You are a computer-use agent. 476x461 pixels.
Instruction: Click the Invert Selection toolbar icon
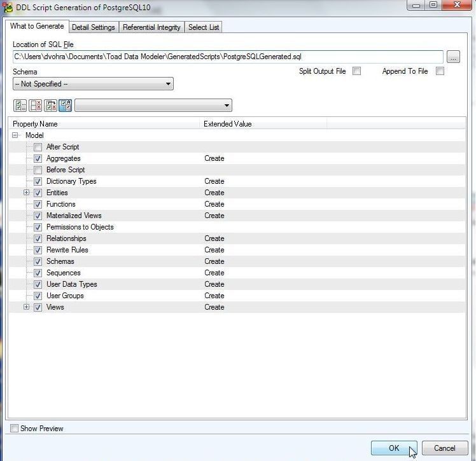50,106
